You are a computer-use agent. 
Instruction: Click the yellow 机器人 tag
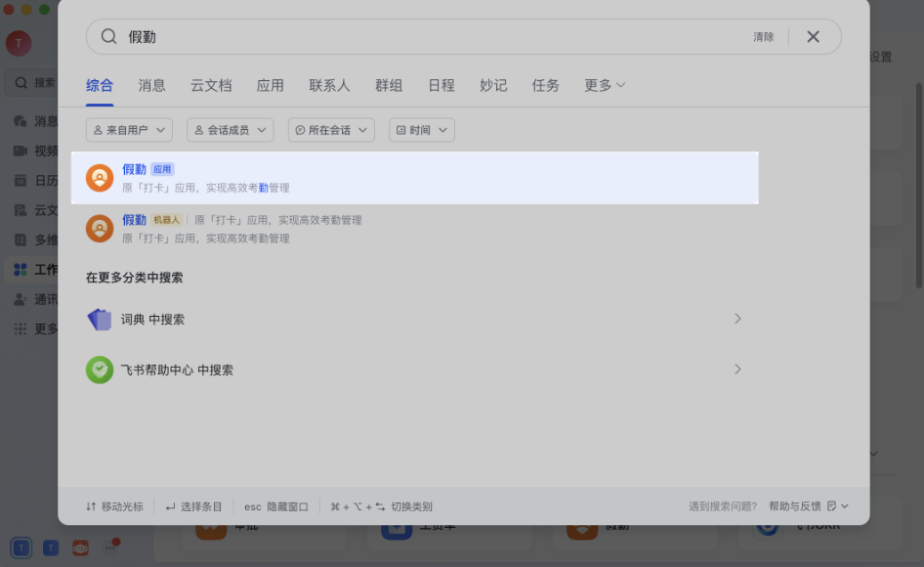[167, 220]
